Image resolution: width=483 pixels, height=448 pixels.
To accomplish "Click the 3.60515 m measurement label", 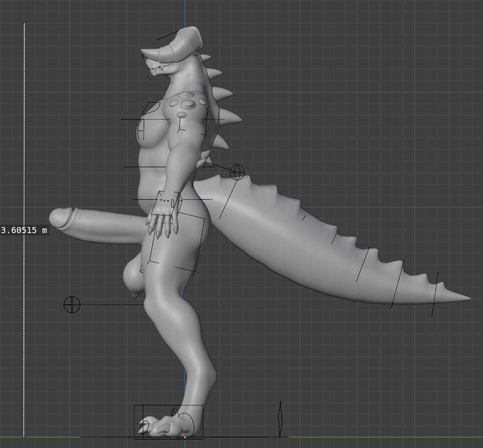I will 24,230.
